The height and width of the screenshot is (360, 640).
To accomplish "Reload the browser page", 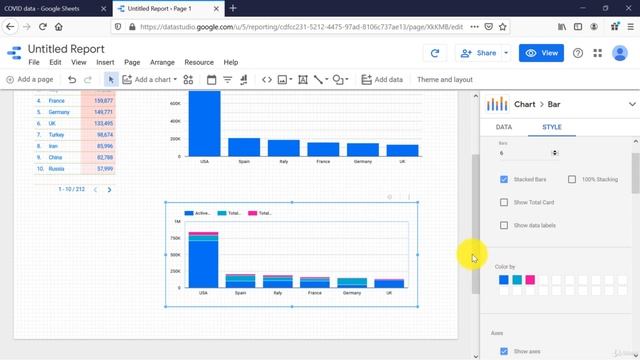I will (x=42, y=27).
